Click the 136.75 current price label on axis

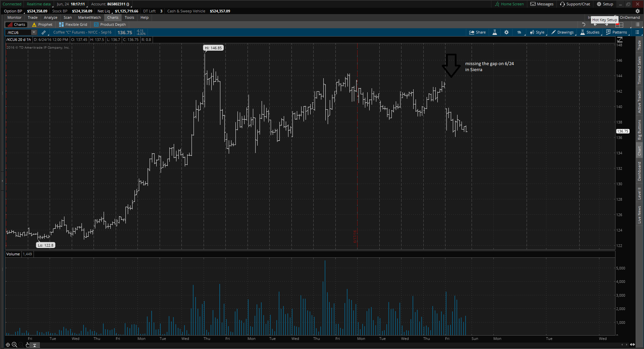tap(623, 131)
